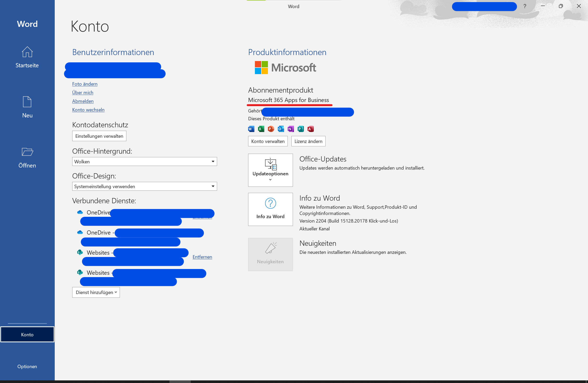Click the Foto ändern link
The width and height of the screenshot is (588, 383).
(85, 84)
